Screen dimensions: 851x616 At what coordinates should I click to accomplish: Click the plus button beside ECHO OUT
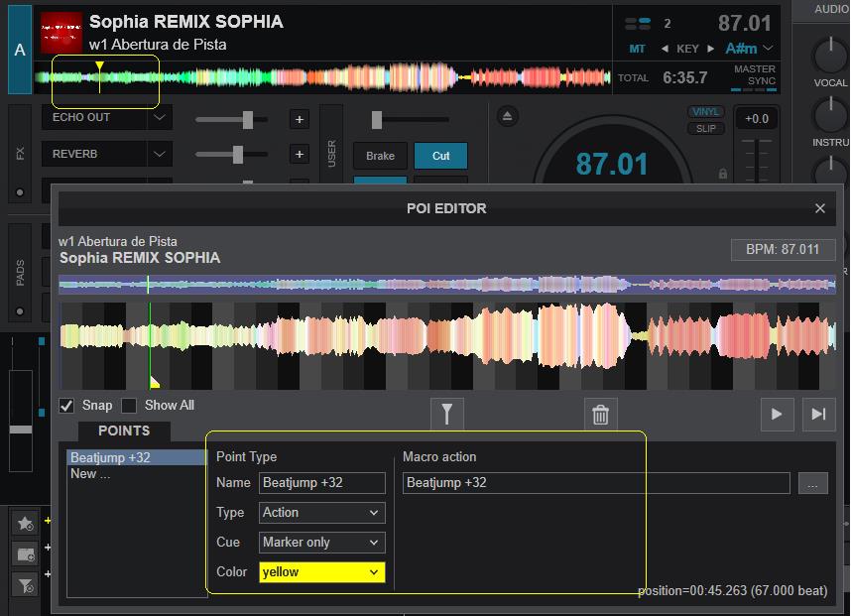[300, 119]
